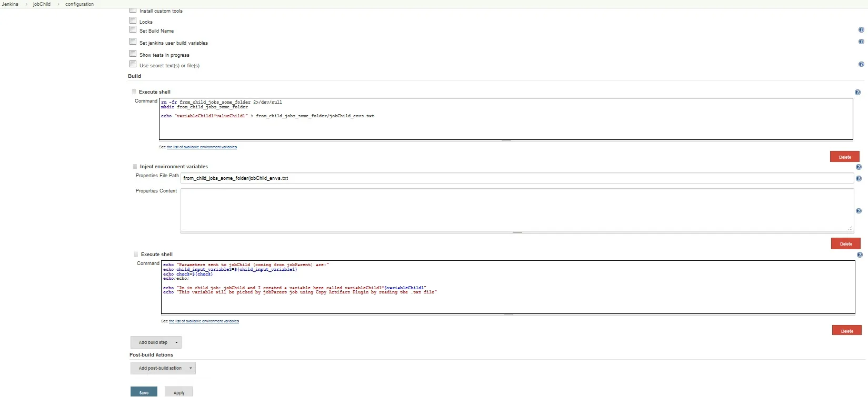Open the Add build step dropdown
868x397 pixels.
(x=156, y=342)
